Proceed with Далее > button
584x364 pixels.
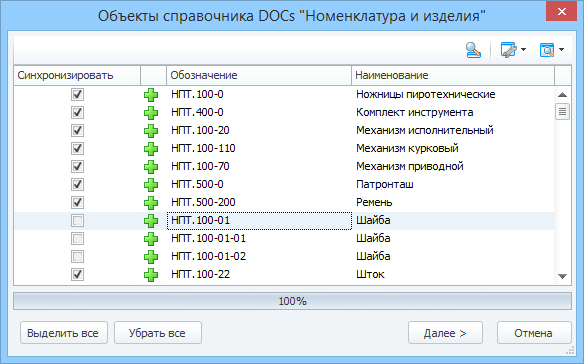[445, 333]
